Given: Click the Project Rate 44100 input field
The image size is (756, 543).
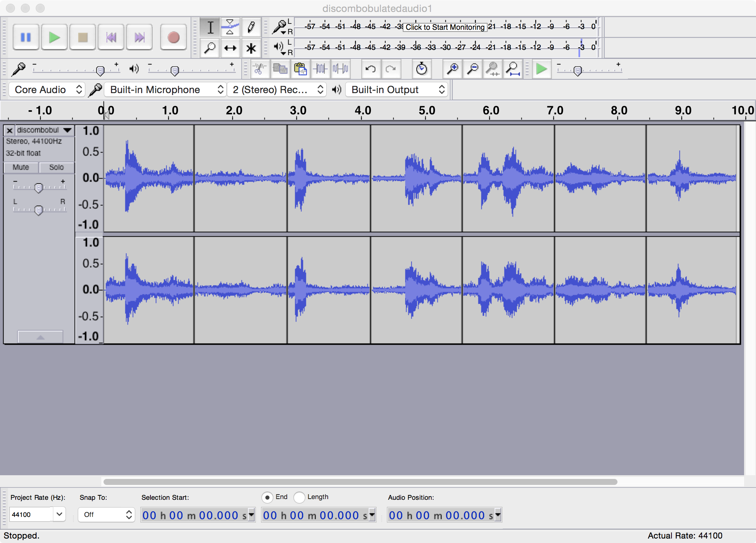Looking at the screenshot, I should click(31, 514).
